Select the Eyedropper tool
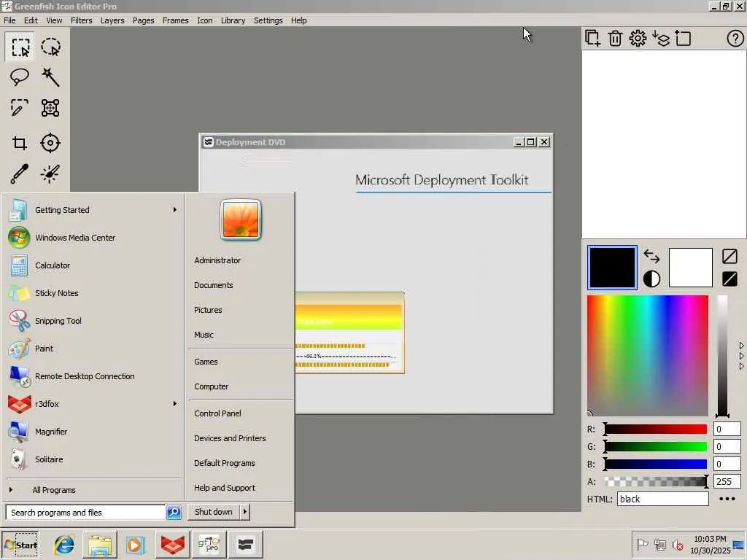The width and height of the screenshot is (747, 560). point(20,174)
